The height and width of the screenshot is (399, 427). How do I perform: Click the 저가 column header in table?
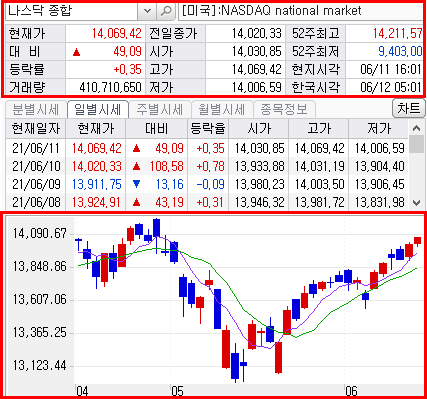(378, 129)
